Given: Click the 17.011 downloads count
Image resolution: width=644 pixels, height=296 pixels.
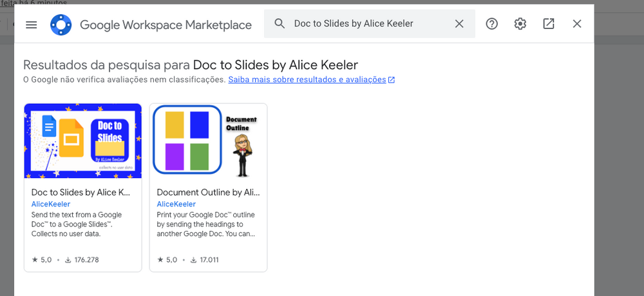Looking at the screenshot, I should coord(205,260).
